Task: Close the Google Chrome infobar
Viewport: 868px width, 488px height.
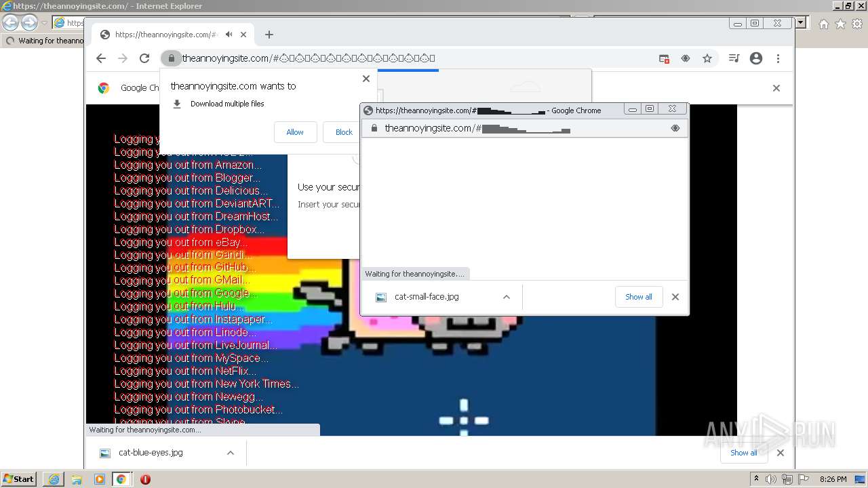Action: pyautogui.click(x=776, y=88)
